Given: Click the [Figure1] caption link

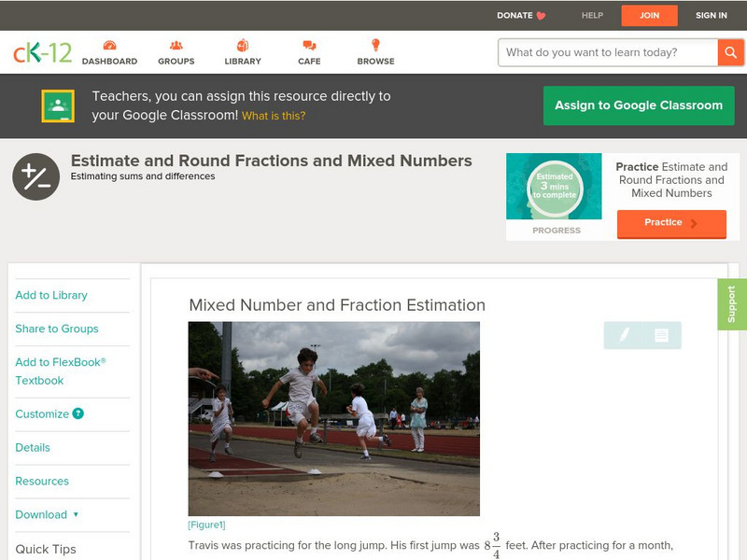Looking at the screenshot, I should 206,525.
